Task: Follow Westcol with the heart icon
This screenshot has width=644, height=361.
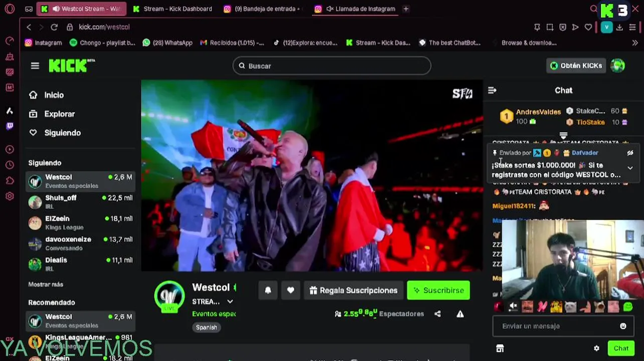Action: [x=290, y=290]
